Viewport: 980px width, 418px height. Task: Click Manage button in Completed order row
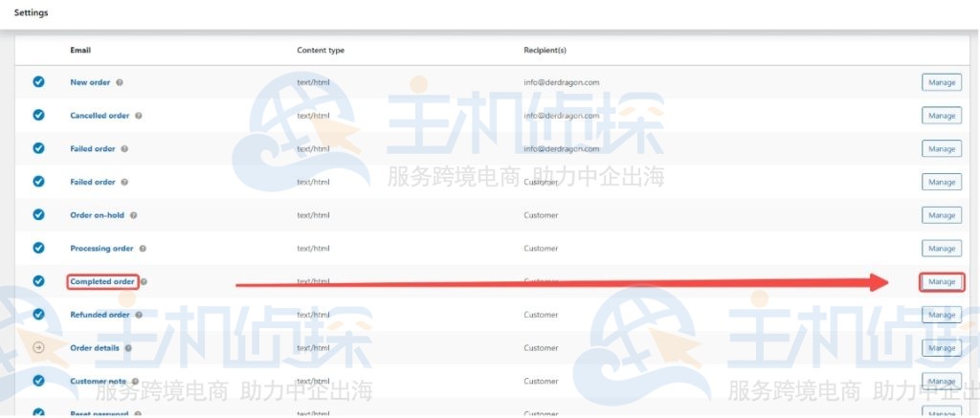942,282
